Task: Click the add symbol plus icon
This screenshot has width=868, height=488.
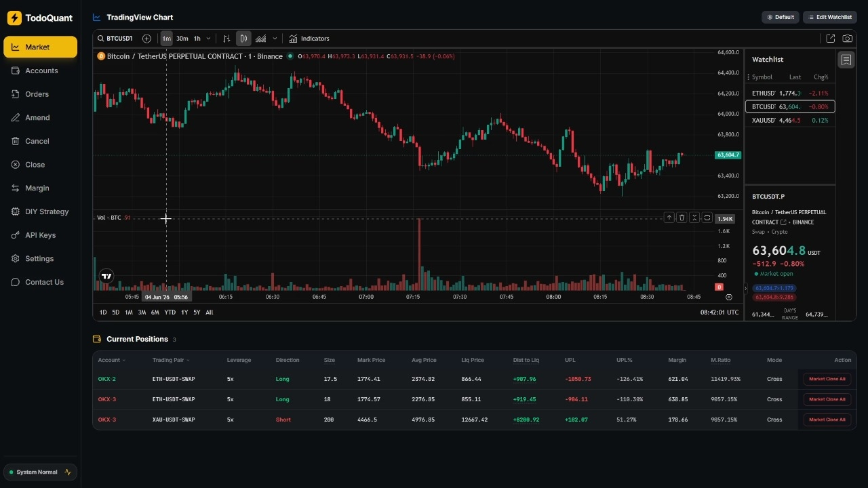Action: click(146, 39)
